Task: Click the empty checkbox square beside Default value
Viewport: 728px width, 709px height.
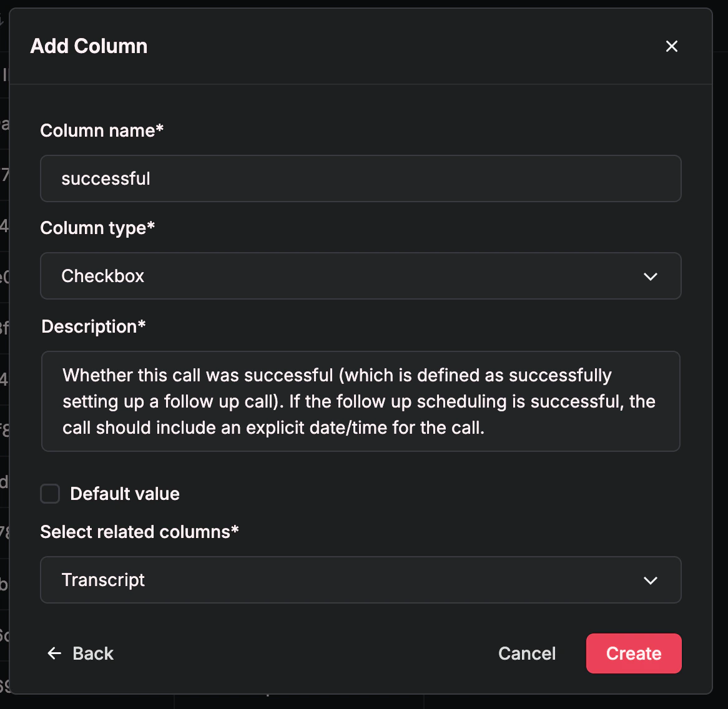Action: point(49,494)
